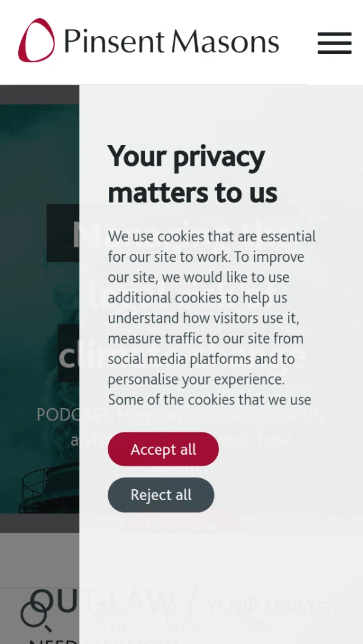The width and height of the screenshot is (363, 644).
Task: Click the search magnifier icon
Action: pos(34,615)
